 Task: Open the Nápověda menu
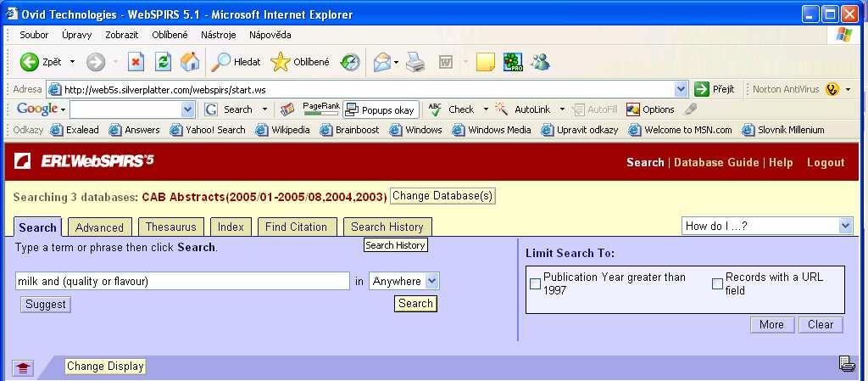coord(270,35)
